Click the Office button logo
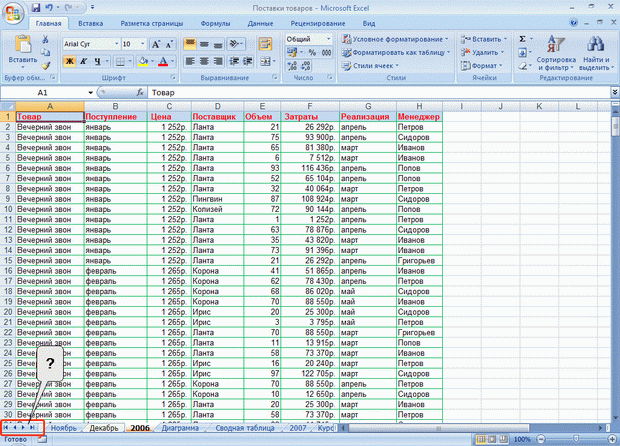The height and width of the screenshot is (446, 620). [x=13, y=15]
